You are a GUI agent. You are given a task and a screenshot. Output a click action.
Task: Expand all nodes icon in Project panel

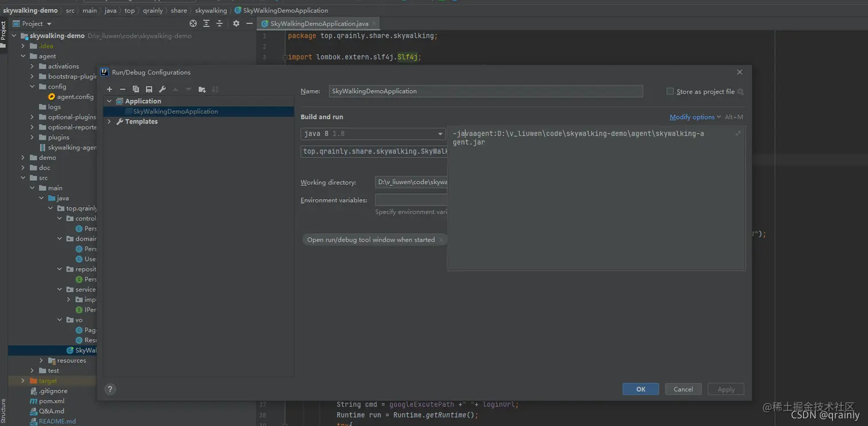coord(206,24)
